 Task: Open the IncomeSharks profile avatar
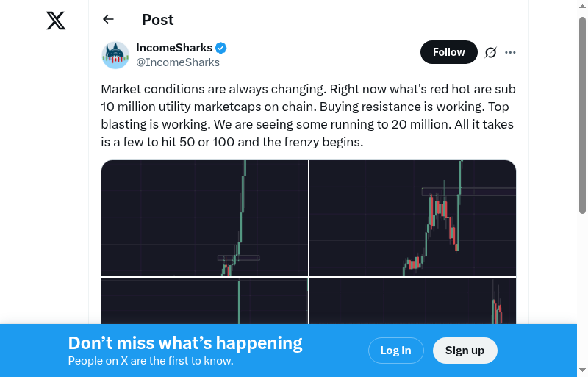(115, 55)
